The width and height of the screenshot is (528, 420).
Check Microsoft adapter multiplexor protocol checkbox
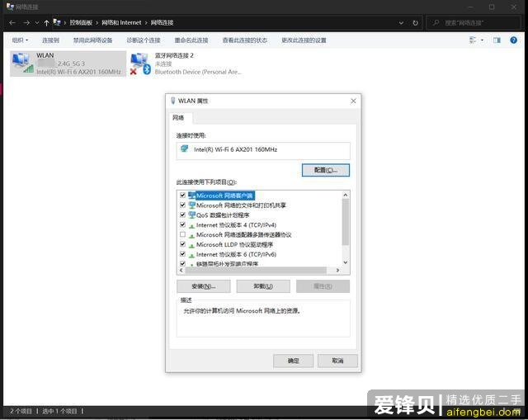pyautogui.click(x=182, y=234)
